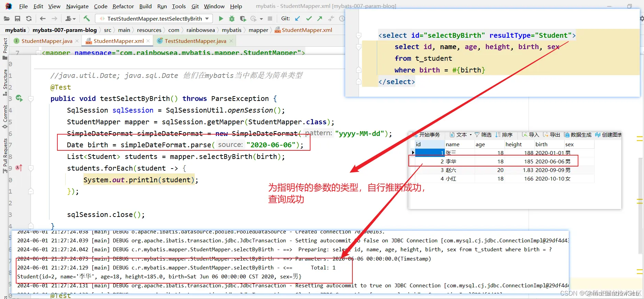Open the Project tool window sidebar tab
644x299 pixels.
(5, 49)
